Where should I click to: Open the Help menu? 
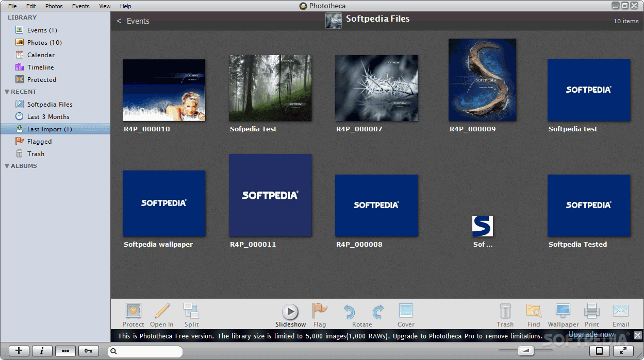coord(125,6)
